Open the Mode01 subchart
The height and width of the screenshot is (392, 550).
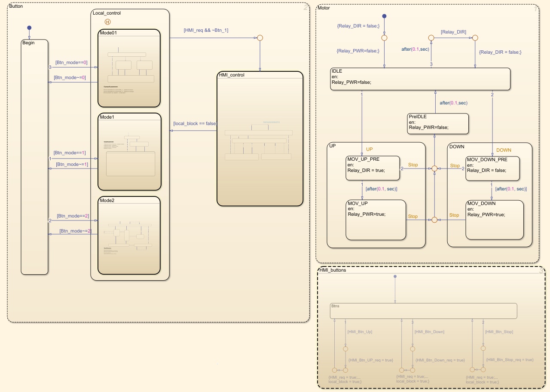click(129, 68)
